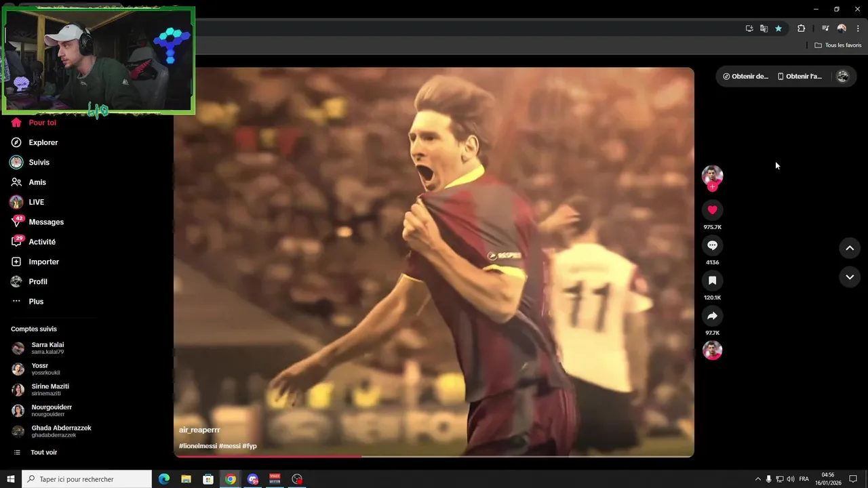Viewport: 868px width, 488px height.
Task: Like the video with the heart icon
Action: point(712,210)
